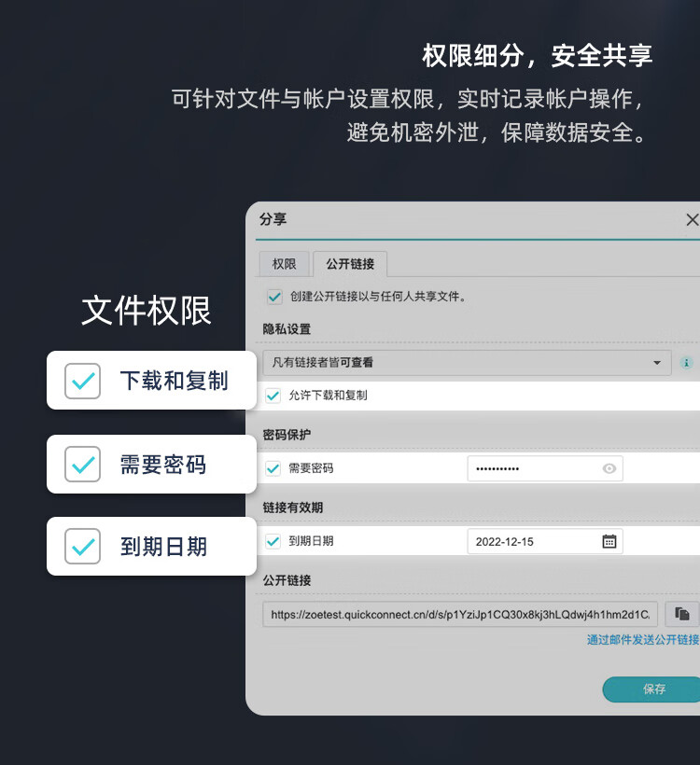
Task: Select the public link URL field
Action: (x=461, y=614)
